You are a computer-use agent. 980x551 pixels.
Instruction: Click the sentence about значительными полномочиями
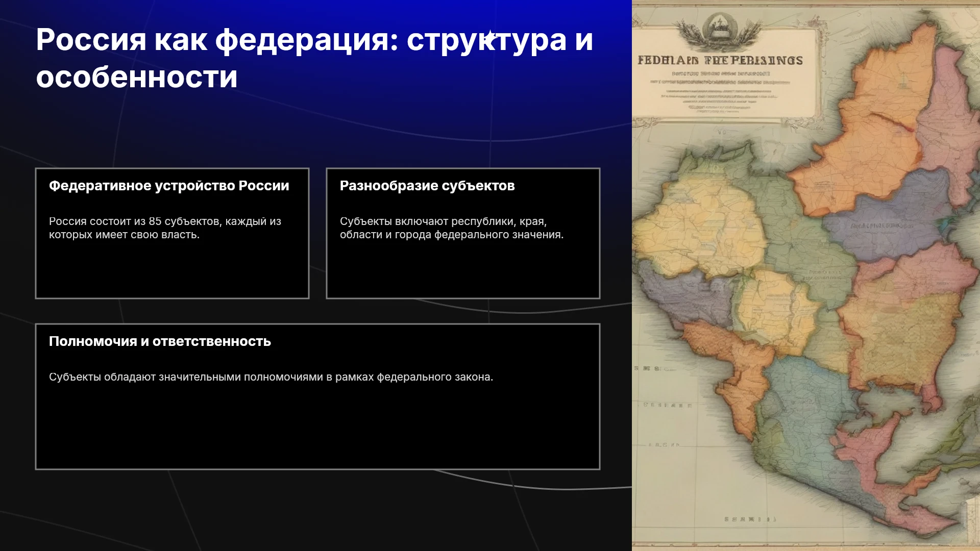click(x=271, y=377)
